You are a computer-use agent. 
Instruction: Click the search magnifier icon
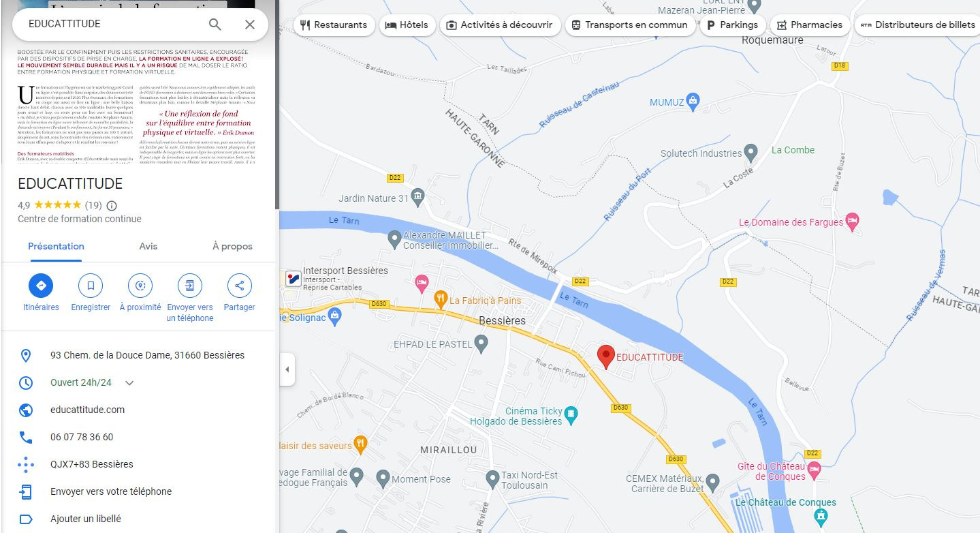tap(215, 25)
